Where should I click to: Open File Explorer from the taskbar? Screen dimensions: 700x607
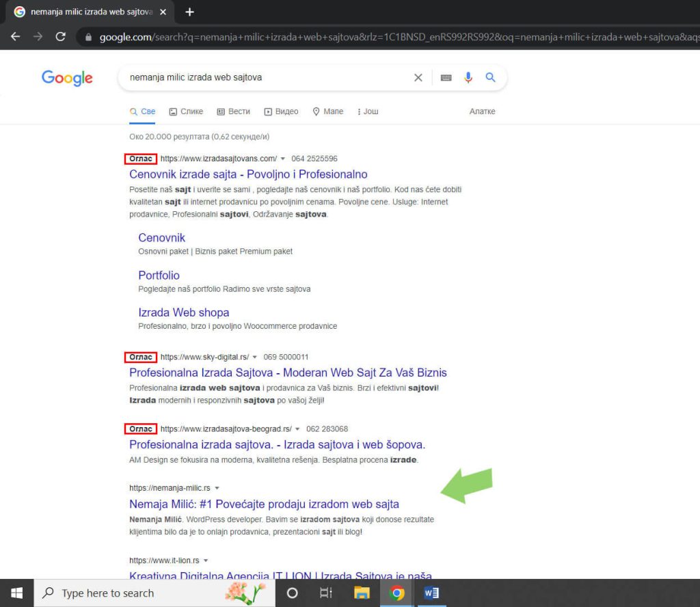[x=362, y=593]
